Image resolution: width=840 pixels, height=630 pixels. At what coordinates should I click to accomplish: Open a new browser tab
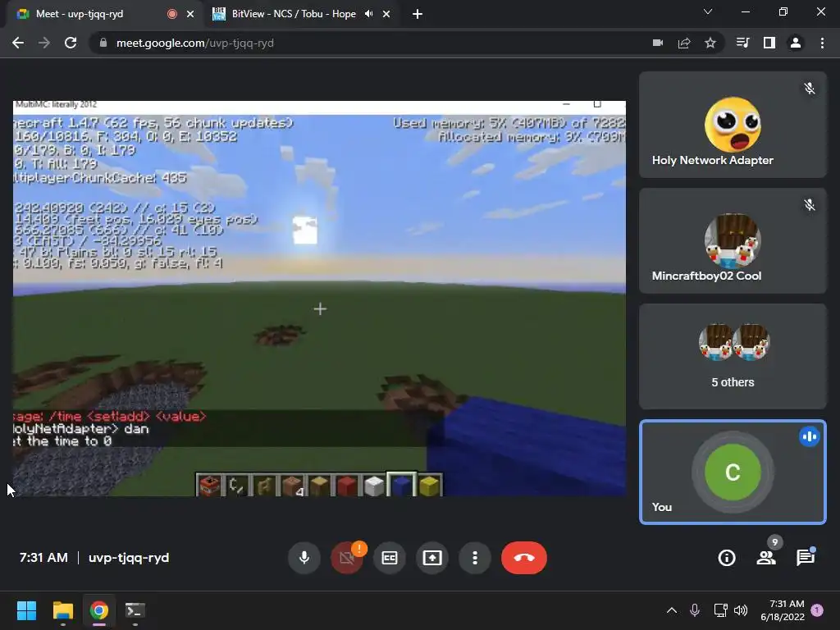pos(418,14)
